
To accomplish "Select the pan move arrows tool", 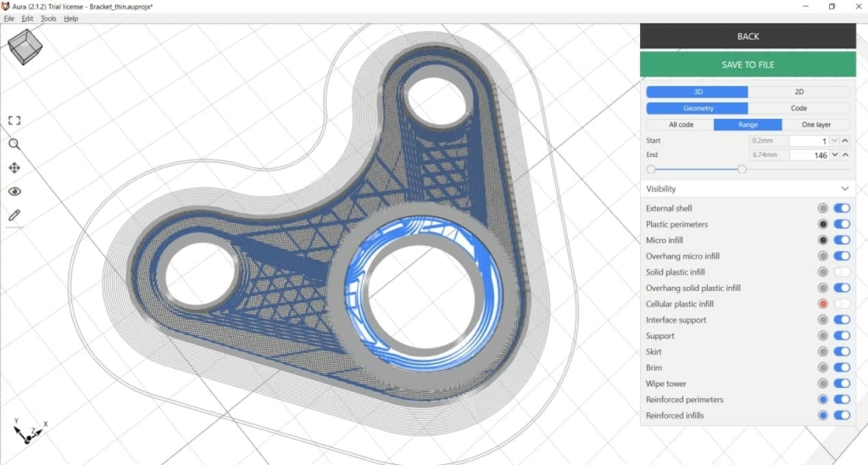I will [14, 168].
